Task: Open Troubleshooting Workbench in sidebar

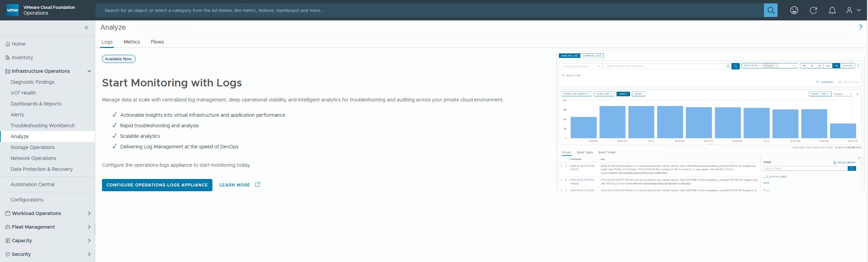Action: pyautogui.click(x=42, y=126)
